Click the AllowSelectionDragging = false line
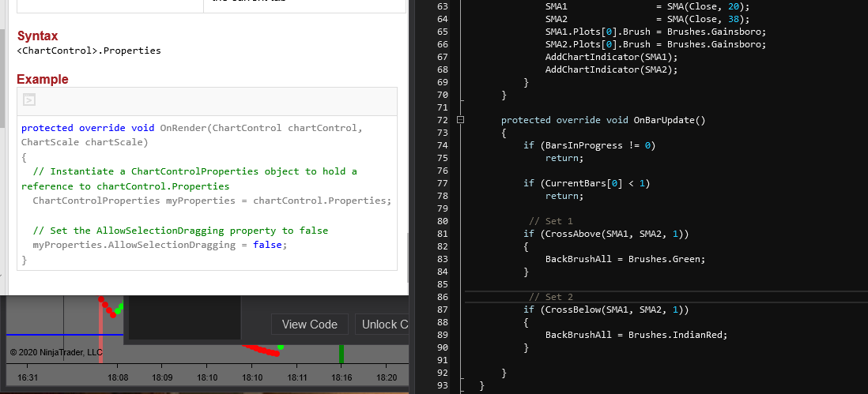Screen dimensions: 868x394 pos(160,245)
